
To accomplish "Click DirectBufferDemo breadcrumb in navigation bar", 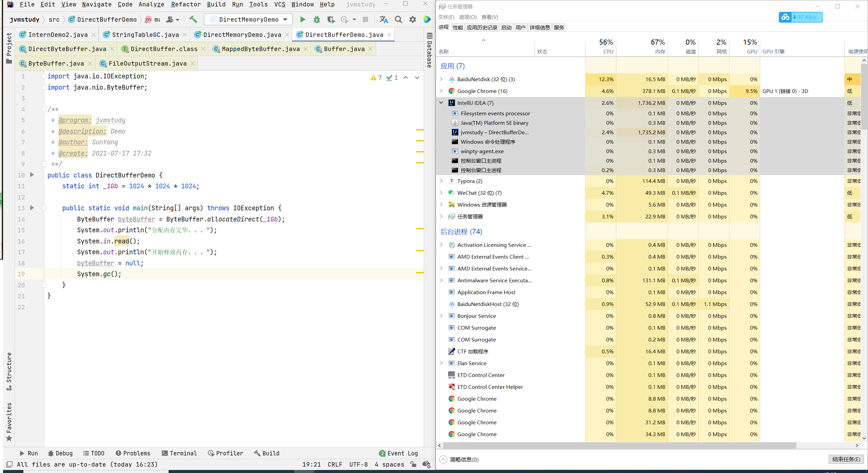I will (x=103, y=20).
